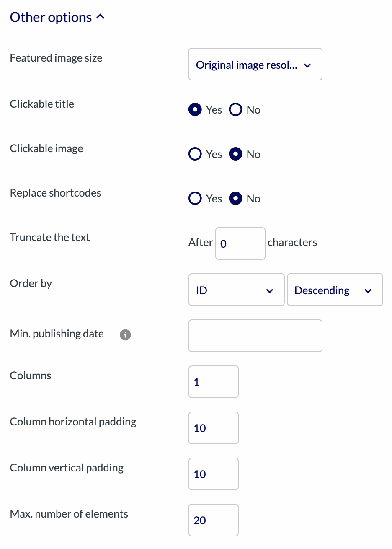Select Yes for Clickable image
Viewport: 392px width, 549px height.
195,154
